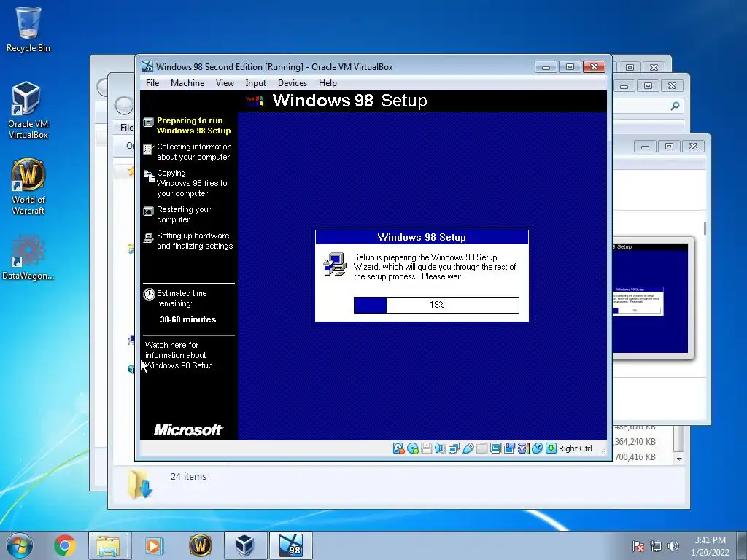This screenshot has width=747, height=560.
Task: Select the Oracle VM VirtualBox desktop shortcut
Action: (28, 111)
